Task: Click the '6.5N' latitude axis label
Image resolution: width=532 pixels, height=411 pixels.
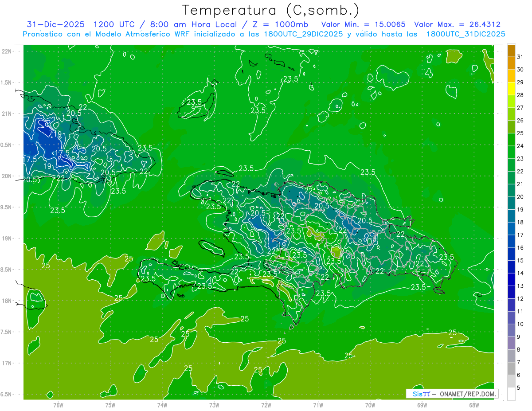Action: 6,395
